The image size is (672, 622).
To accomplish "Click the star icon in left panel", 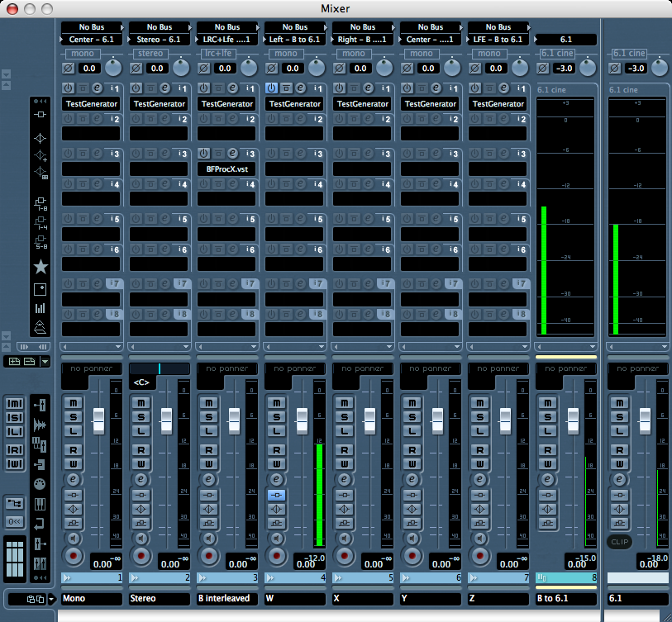I will (x=40, y=267).
